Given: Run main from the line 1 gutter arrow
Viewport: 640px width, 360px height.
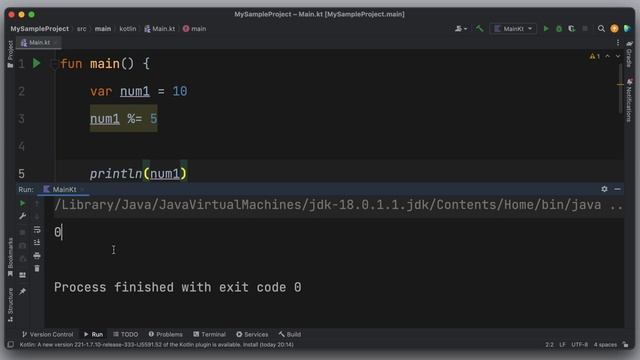Looking at the screenshot, I should coord(36,63).
